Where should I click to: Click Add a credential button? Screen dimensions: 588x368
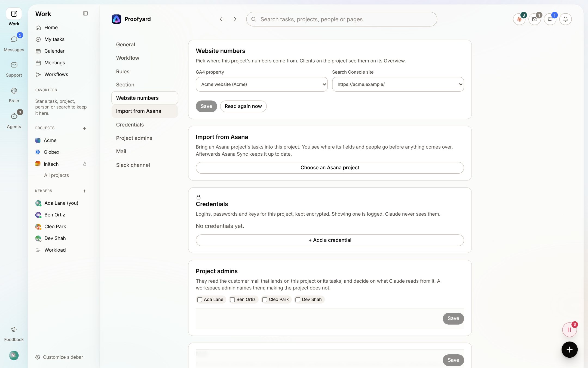pos(330,240)
